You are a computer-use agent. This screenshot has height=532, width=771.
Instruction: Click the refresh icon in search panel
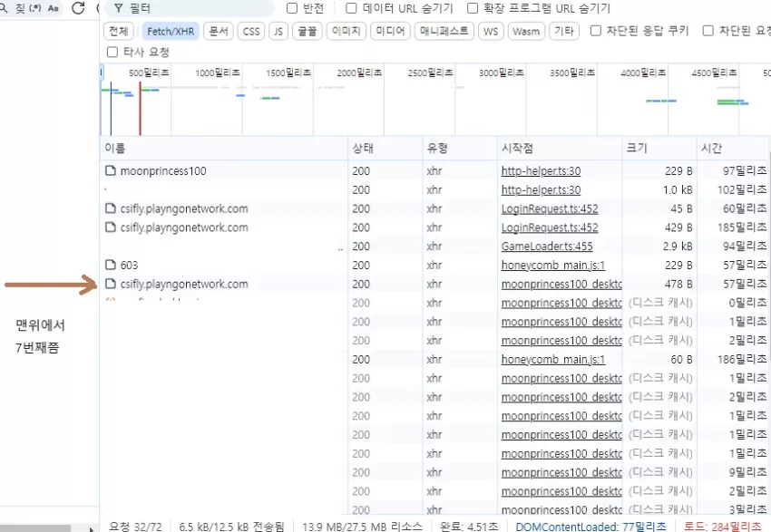[x=78, y=8]
